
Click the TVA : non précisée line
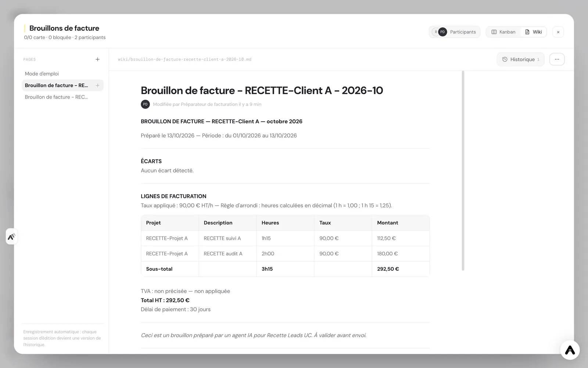pos(185,291)
